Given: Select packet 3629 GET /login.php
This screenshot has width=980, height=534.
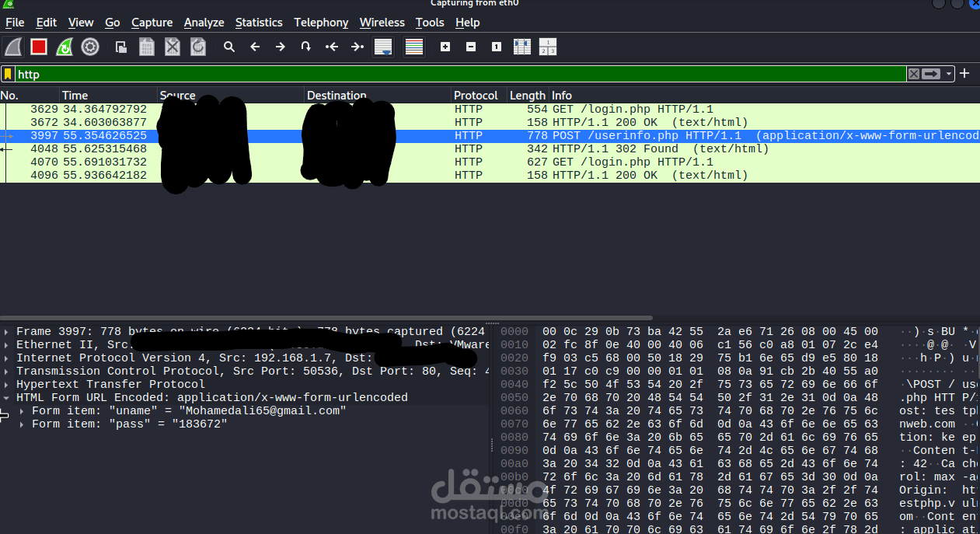Looking at the screenshot, I should [x=490, y=110].
